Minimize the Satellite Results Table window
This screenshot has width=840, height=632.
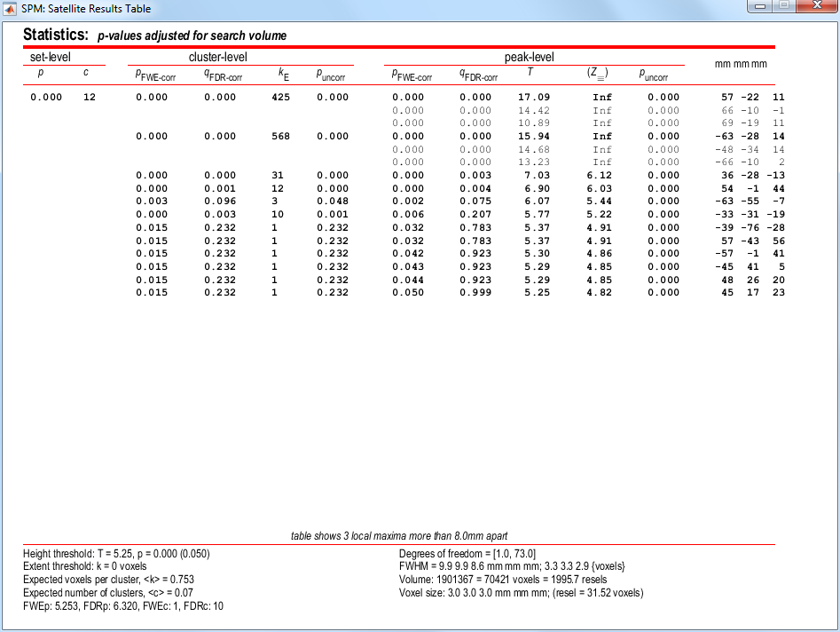760,7
